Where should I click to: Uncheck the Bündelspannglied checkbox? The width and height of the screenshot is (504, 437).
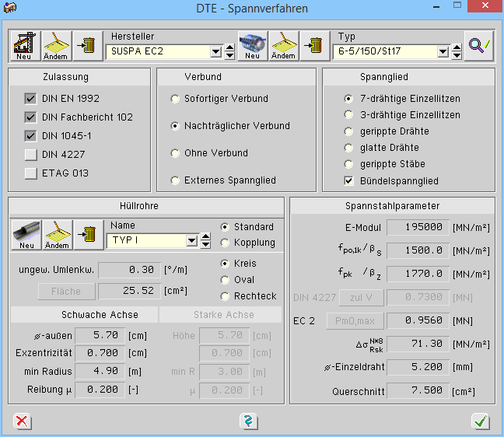(x=349, y=180)
